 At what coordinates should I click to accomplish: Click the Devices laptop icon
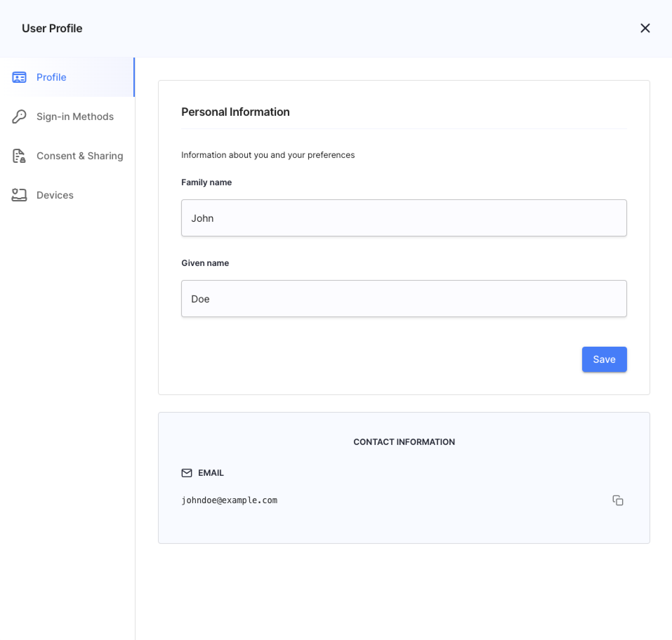(x=19, y=195)
